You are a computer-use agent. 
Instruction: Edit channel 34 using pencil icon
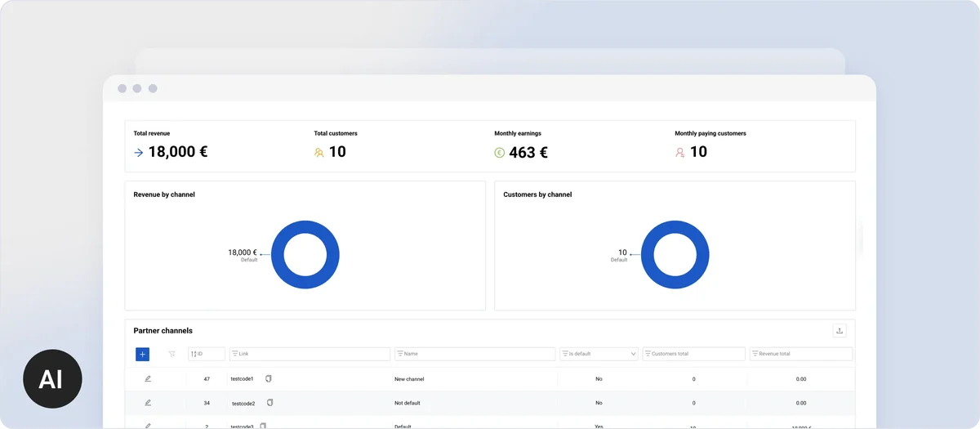pyautogui.click(x=148, y=403)
